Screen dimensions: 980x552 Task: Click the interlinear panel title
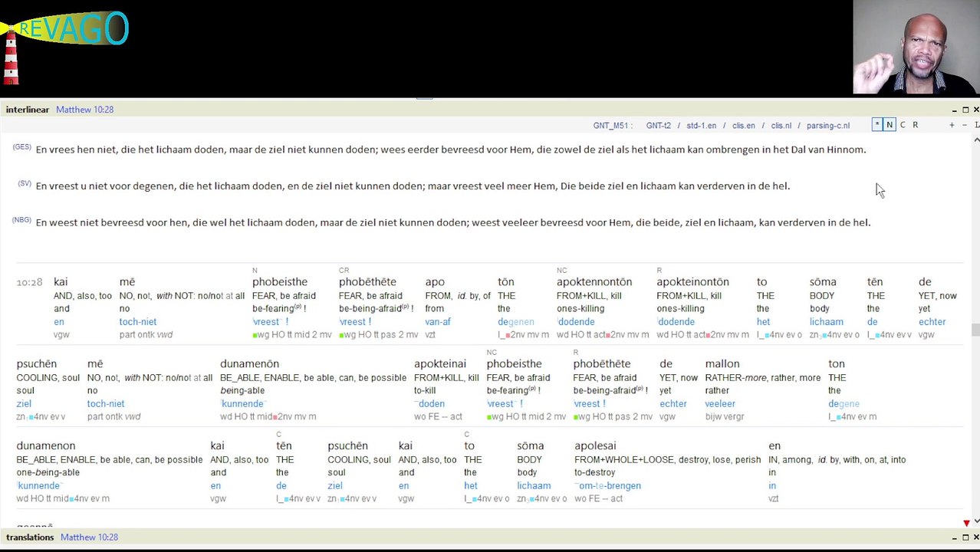pyautogui.click(x=27, y=110)
